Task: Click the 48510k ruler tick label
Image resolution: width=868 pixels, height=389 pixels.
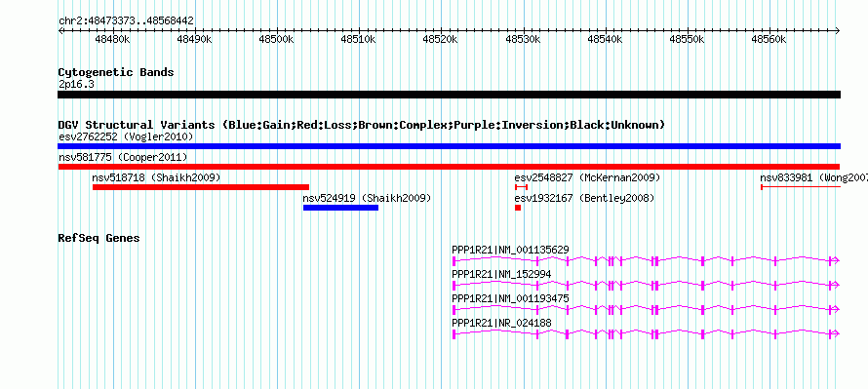Action: pyautogui.click(x=359, y=39)
